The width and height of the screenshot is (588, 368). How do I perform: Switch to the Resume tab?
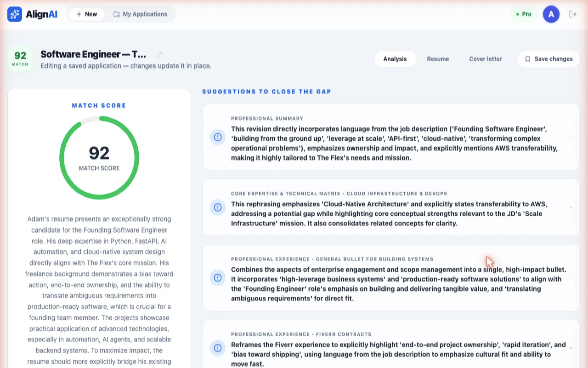coord(438,59)
